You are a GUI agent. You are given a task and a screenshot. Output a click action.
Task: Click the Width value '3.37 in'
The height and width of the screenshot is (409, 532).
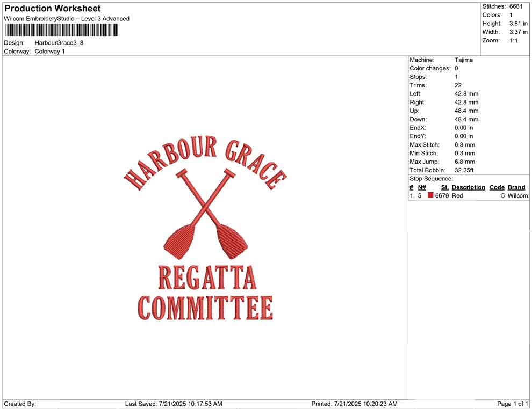click(x=519, y=32)
